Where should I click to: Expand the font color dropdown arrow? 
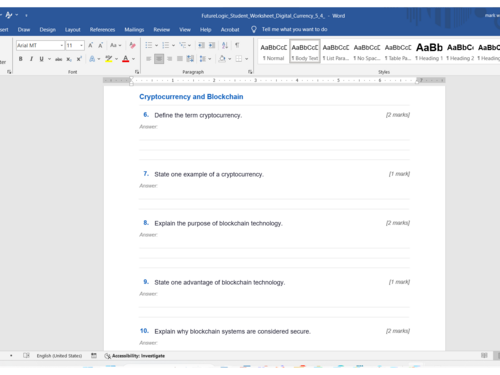pyautogui.click(x=133, y=59)
